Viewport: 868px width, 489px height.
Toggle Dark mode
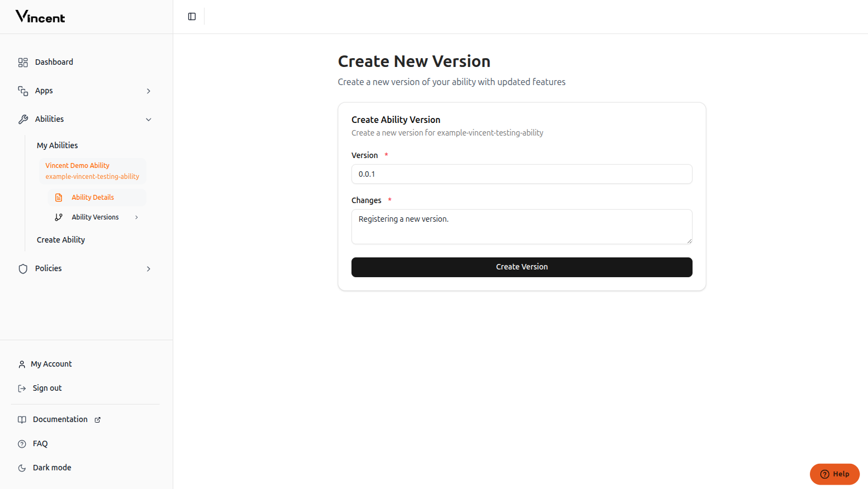[52, 468]
